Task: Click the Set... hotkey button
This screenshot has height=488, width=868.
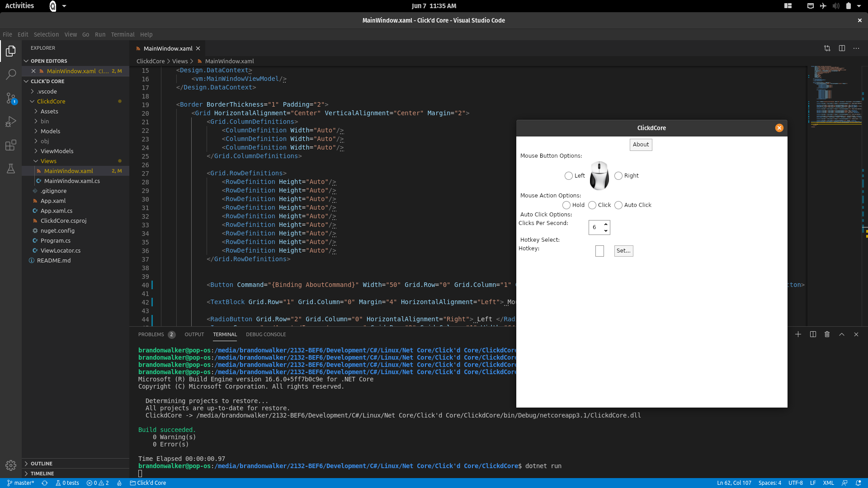Action: [x=623, y=251]
